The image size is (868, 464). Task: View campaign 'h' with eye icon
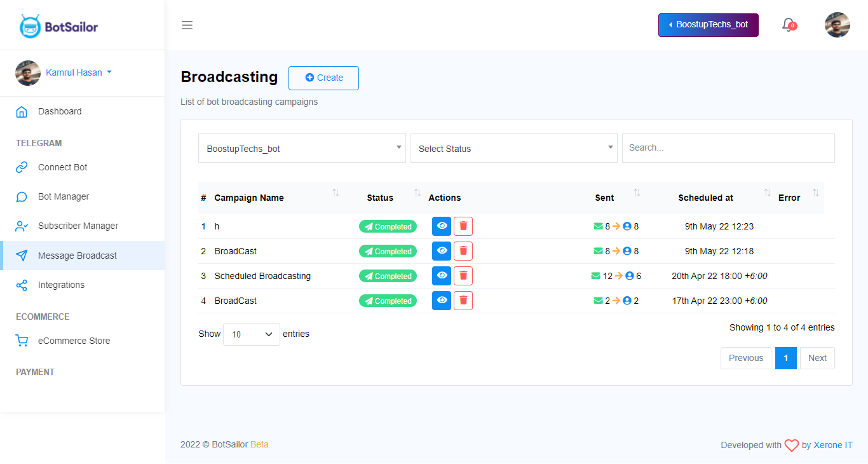pos(442,226)
